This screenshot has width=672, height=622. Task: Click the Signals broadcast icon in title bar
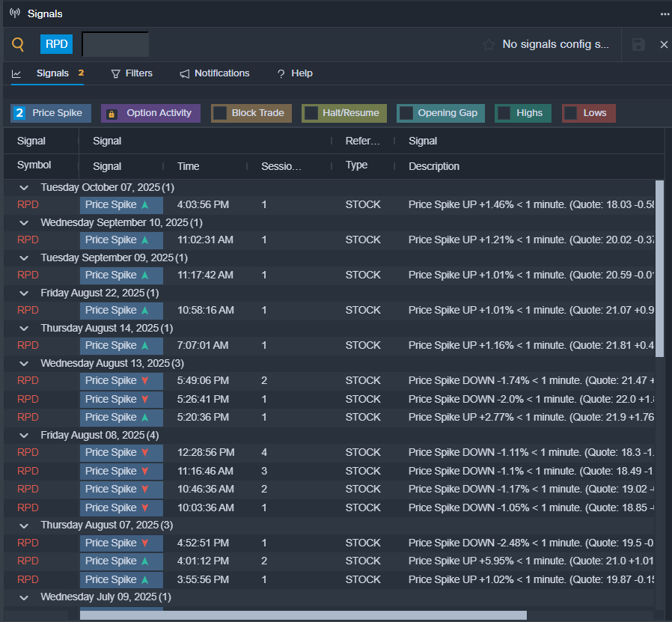[x=15, y=13]
